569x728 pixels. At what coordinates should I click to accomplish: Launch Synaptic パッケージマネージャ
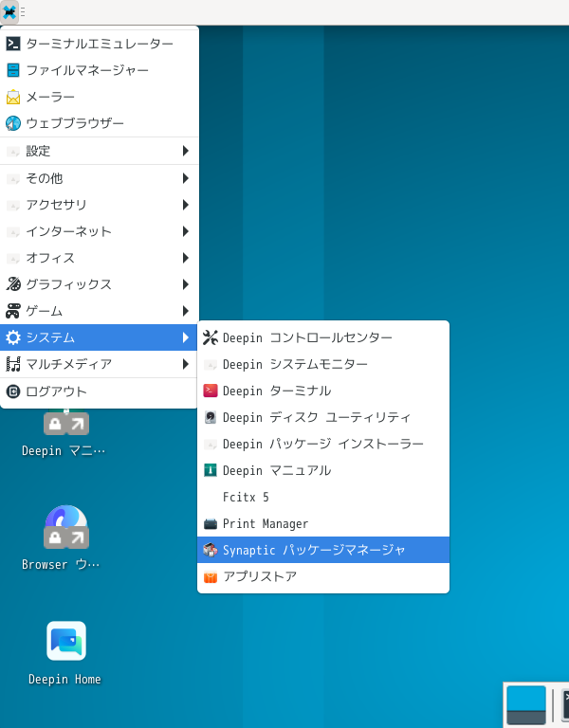(x=323, y=550)
